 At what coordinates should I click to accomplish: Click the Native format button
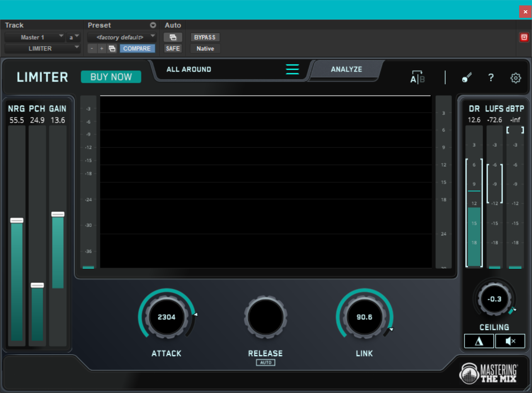click(205, 49)
